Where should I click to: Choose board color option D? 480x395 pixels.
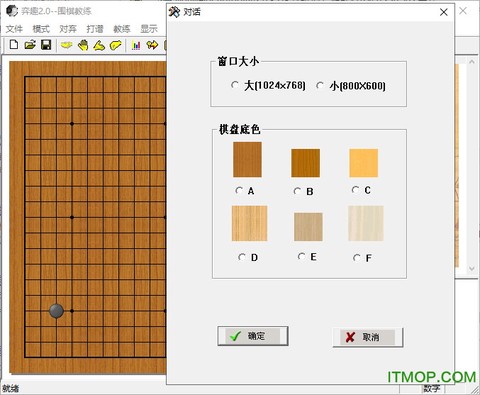click(242, 257)
